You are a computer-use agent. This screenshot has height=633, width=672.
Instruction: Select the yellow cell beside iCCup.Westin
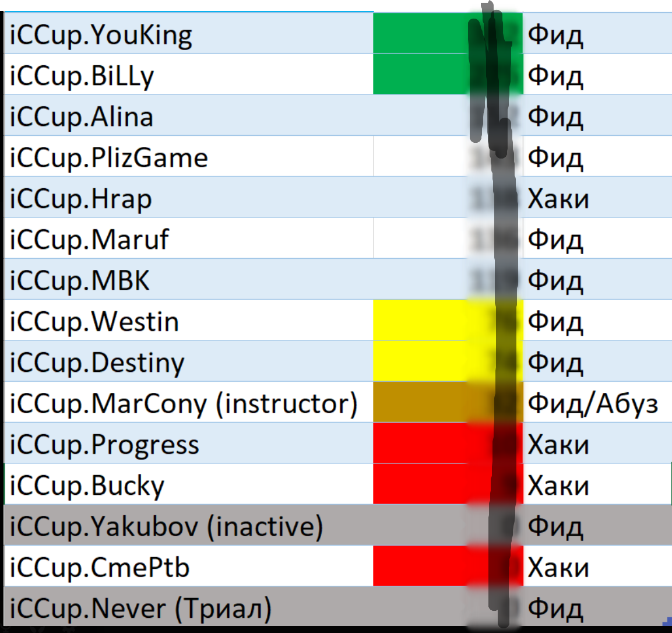pyautogui.click(x=448, y=320)
